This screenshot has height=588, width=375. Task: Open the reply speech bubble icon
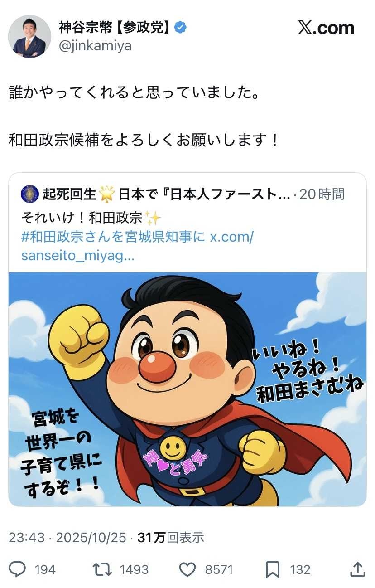(x=17, y=569)
